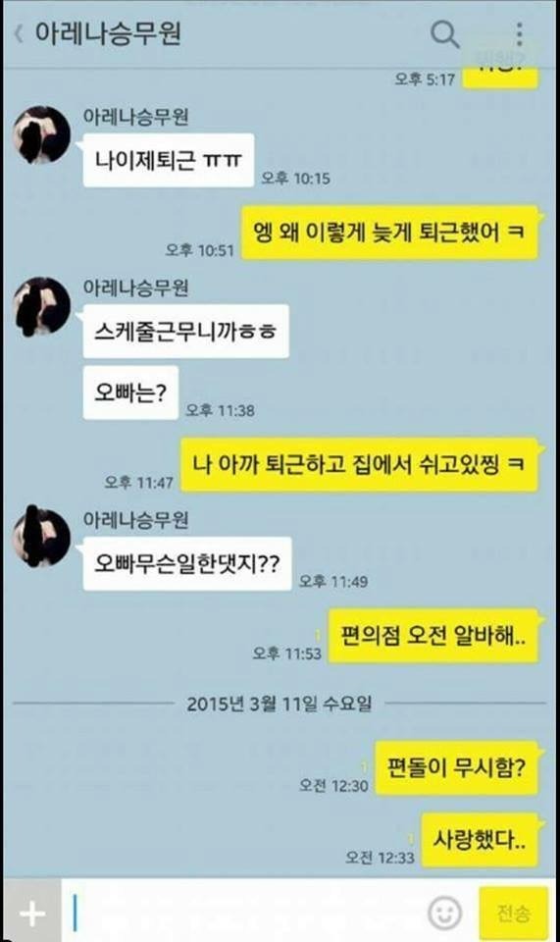Open profile picture next to 나이제퇴근 message
Image resolution: width=560 pixels, height=942 pixels.
tap(42, 135)
